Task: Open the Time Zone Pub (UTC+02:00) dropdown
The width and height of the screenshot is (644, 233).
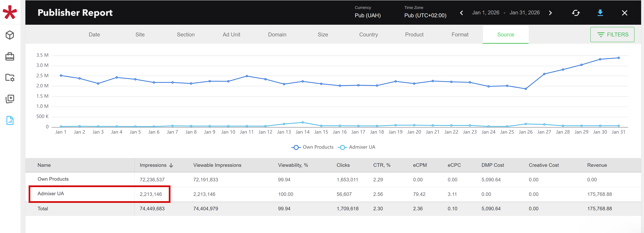Action: point(425,15)
